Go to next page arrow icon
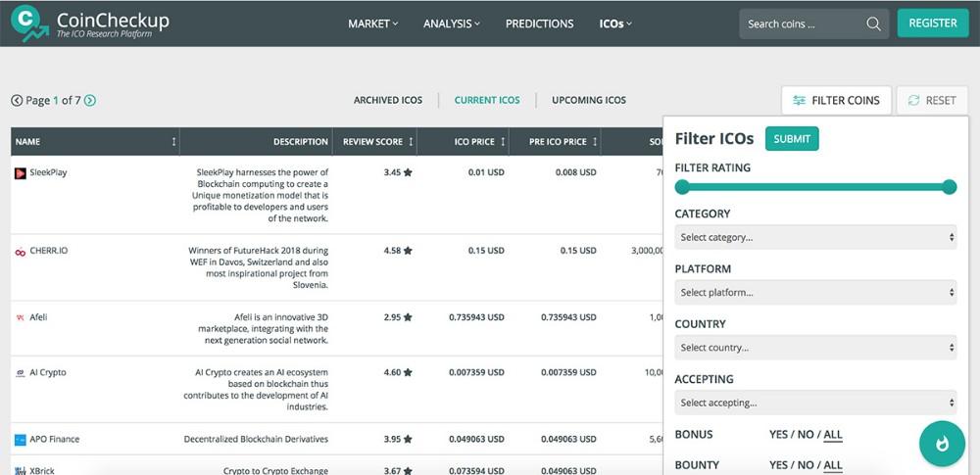The width and height of the screenshot is (980, 475). coord(90,100)
